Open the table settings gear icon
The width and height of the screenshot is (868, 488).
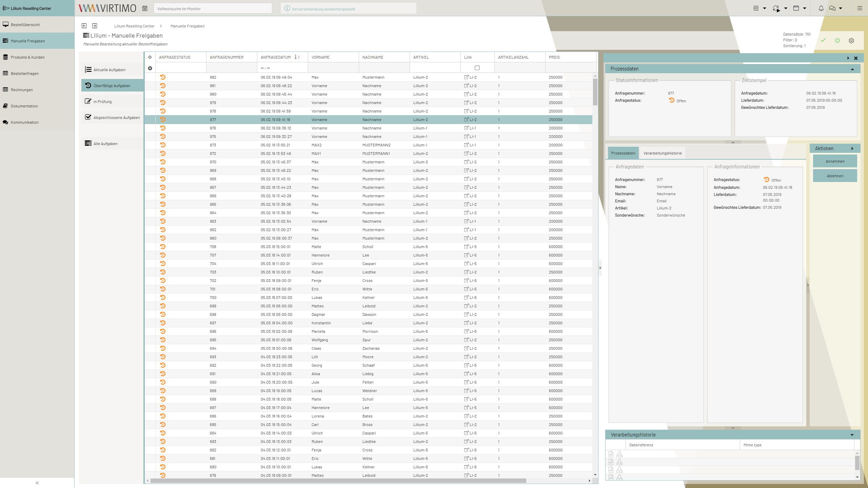tap(851, 41)
